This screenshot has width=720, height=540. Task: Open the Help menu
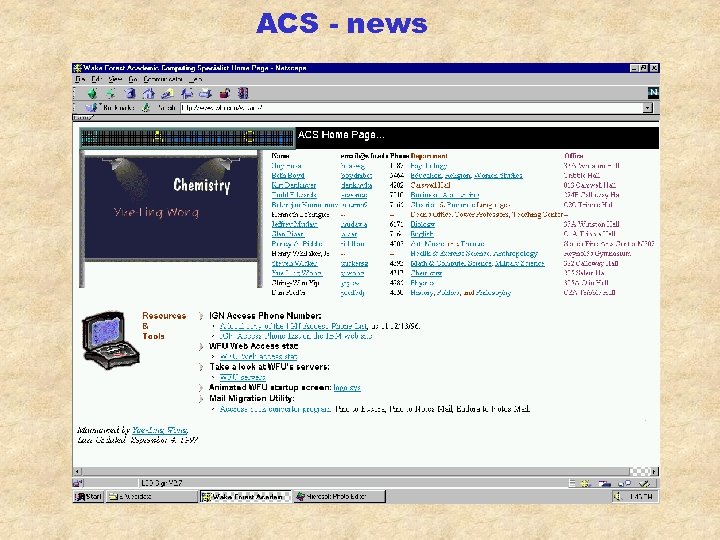pos(195,79)
